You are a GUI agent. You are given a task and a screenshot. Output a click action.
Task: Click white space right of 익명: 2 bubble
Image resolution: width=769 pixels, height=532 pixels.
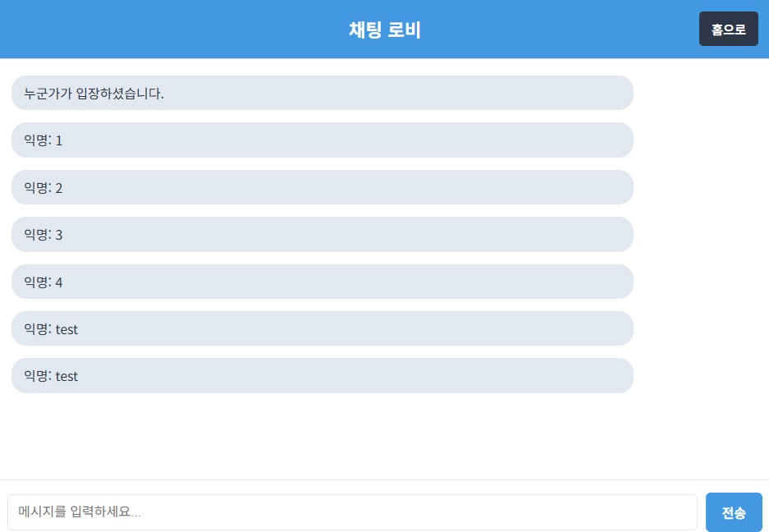[x=702, y=187]
